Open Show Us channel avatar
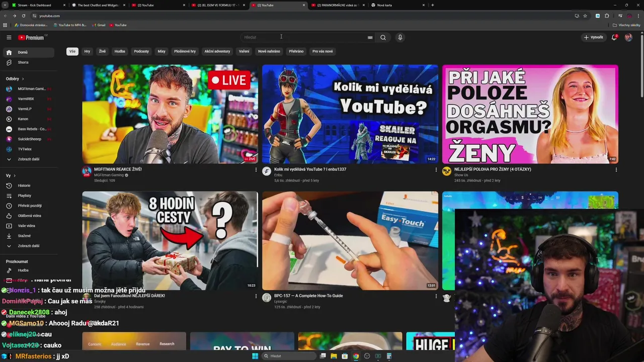This screenshot has height=362, width=644. (x=446, y=171)
